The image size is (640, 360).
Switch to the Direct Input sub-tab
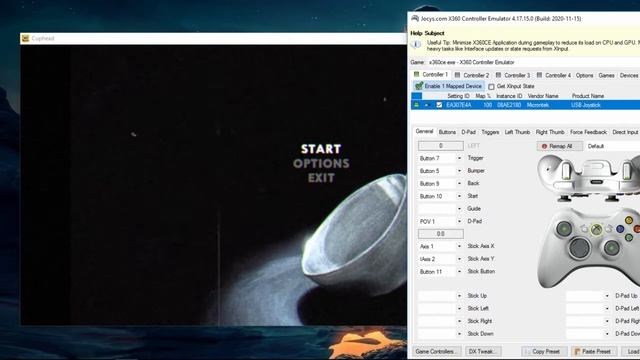[x=625, y=132]
